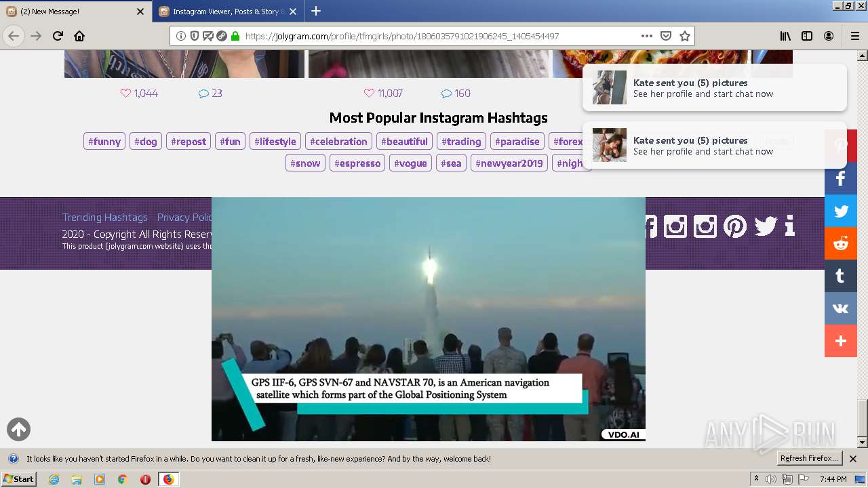
Task: Visit the #newyear2019 hashtag
Action: click(x=509, y=163)
